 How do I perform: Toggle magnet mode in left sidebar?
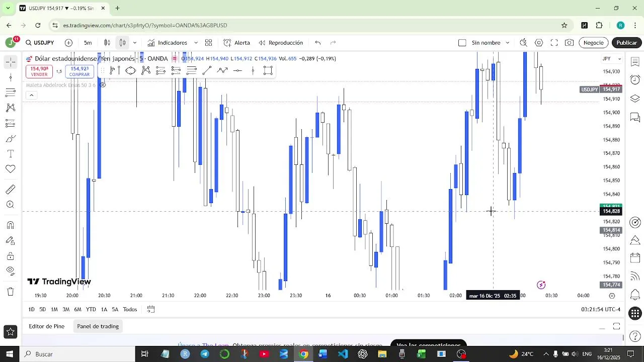(x=11, y=225)
